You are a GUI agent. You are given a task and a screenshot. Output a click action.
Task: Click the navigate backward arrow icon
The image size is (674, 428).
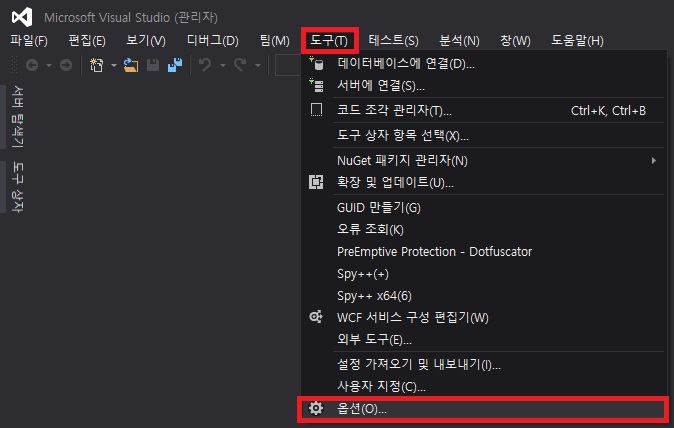pyautogui.click(x=32, y=65)
